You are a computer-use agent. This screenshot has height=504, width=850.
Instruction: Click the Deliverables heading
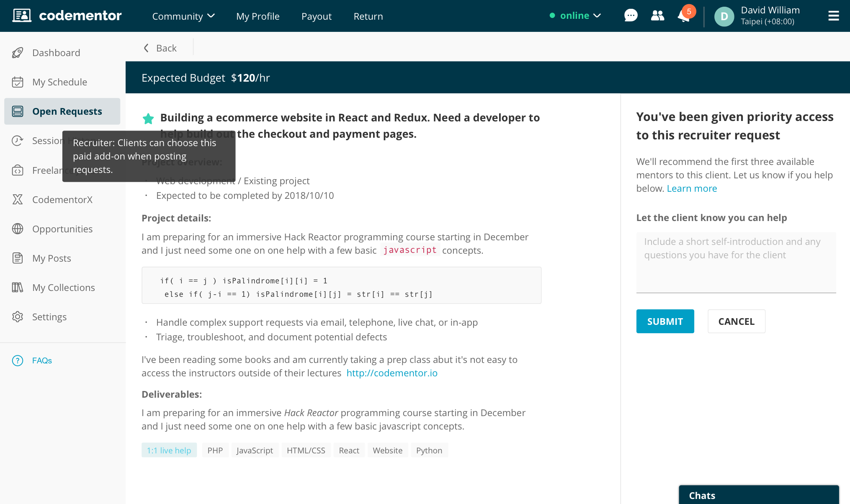click(x=172, y=394)
